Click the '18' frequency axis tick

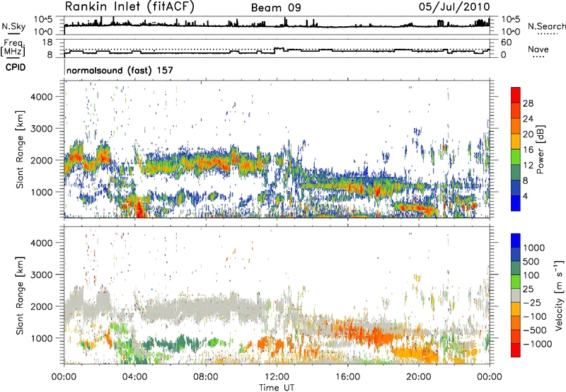point(47,42)
